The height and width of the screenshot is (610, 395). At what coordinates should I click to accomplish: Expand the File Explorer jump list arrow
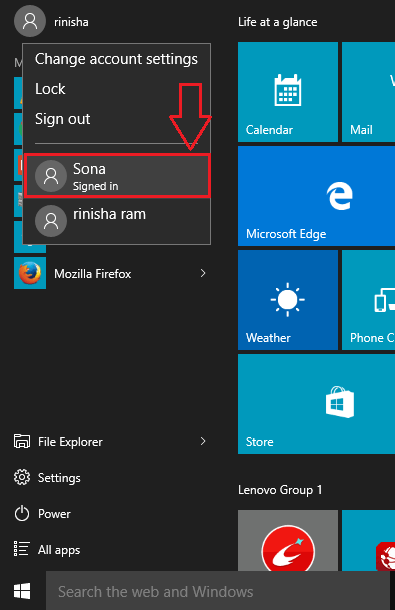tap(203, 441)
